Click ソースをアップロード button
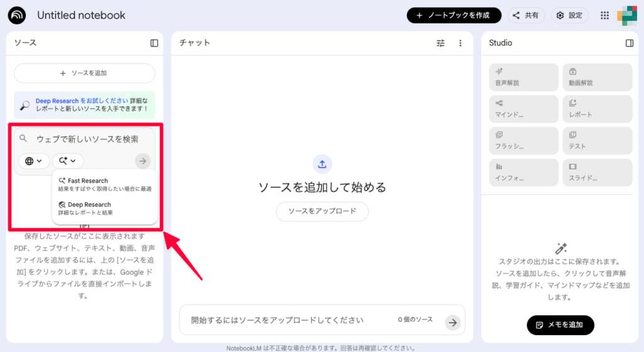Viewport: 644px width, 352px height. coord(322,211)
